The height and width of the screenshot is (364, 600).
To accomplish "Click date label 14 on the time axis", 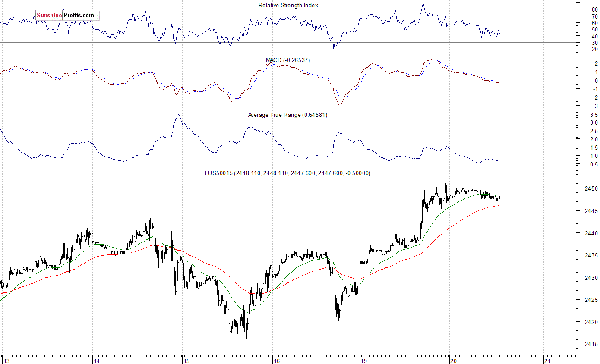I will pos(97,361).
